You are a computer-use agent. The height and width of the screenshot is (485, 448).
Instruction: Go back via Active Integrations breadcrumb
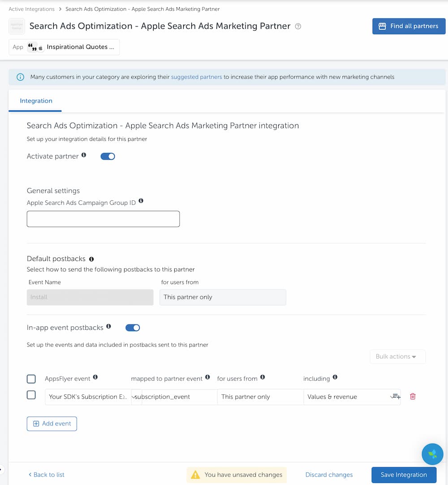[x=31, y=9]
